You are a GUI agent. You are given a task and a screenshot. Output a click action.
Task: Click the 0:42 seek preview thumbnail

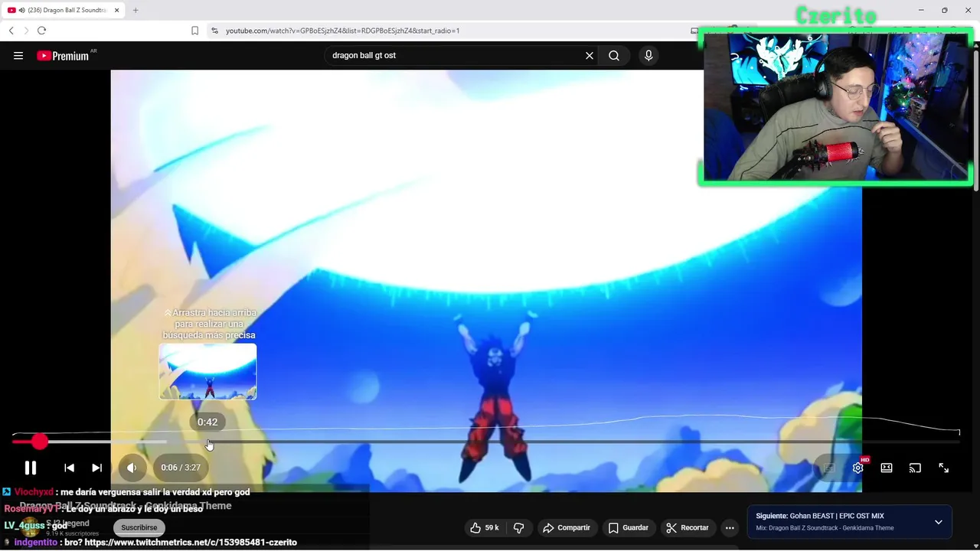click(x=207, y=371)
